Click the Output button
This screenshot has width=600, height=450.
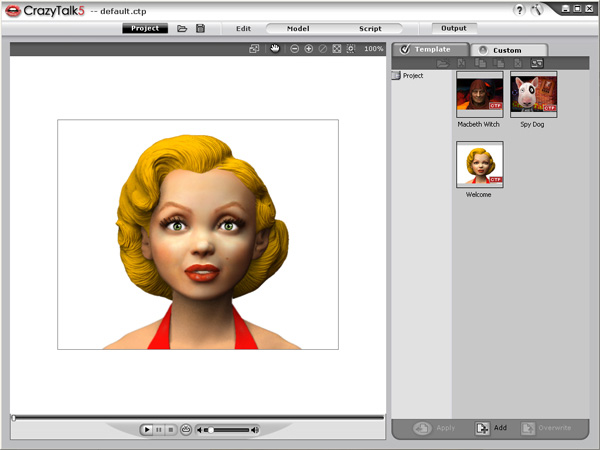[x=454, y=28]
